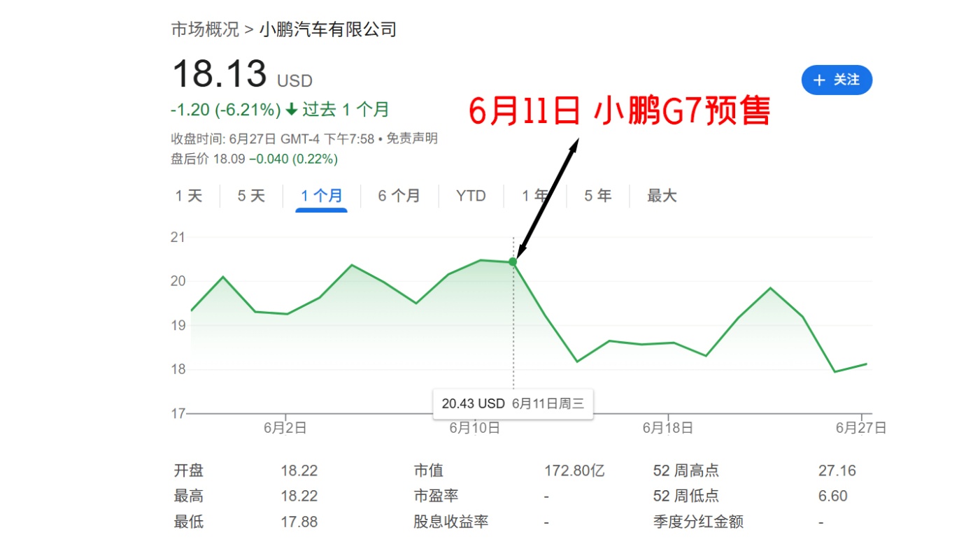980x551 pixels.
Task: Select the 1 年 range tab
Action: [535, 196]
